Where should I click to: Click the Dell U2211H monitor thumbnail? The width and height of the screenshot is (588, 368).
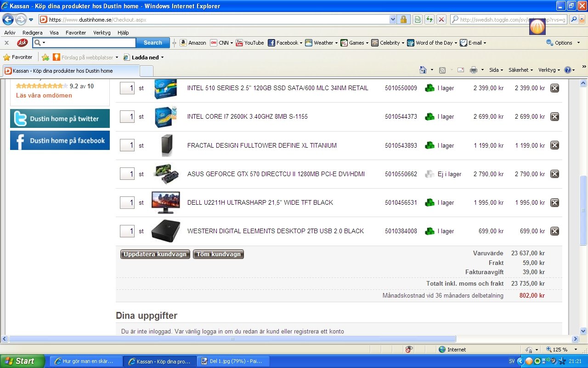pyautogui.click(x=165, y=202)
